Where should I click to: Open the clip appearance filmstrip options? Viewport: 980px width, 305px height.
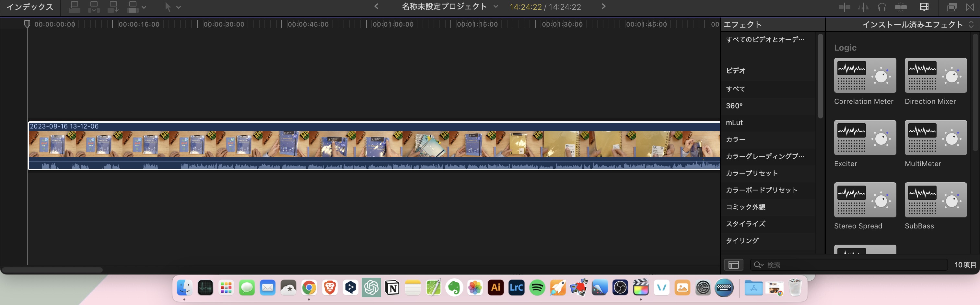924,7
